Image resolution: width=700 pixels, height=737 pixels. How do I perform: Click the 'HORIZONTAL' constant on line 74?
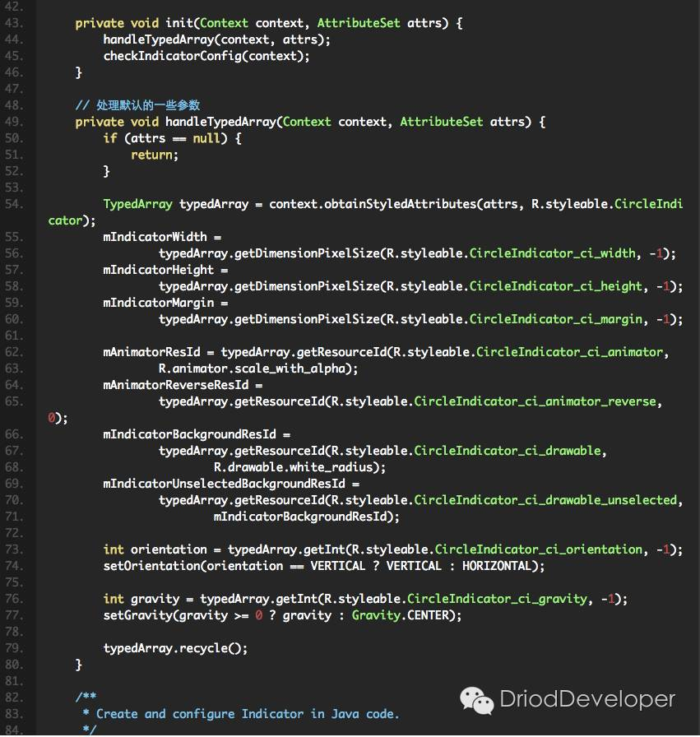[x=497, y=566]
